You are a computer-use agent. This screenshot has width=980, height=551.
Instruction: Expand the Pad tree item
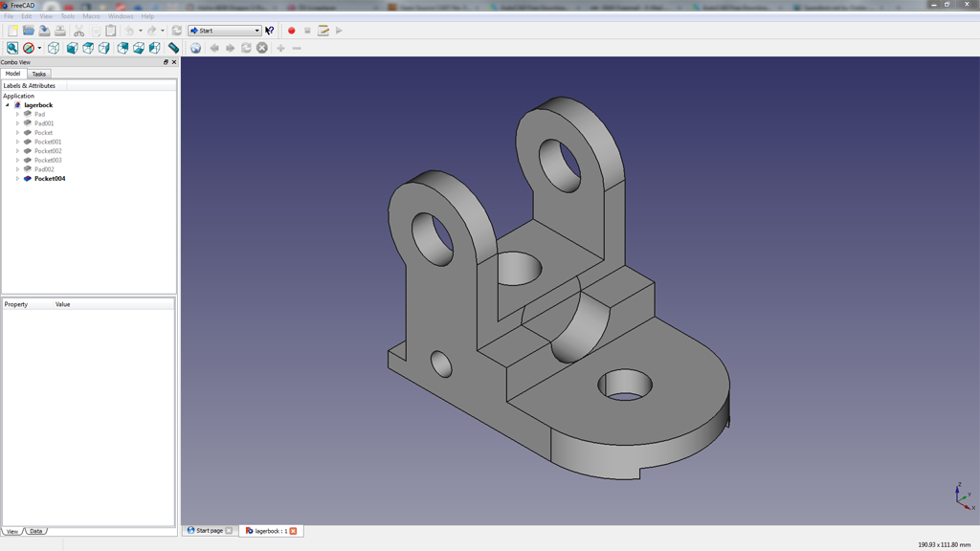click(17, 115)
